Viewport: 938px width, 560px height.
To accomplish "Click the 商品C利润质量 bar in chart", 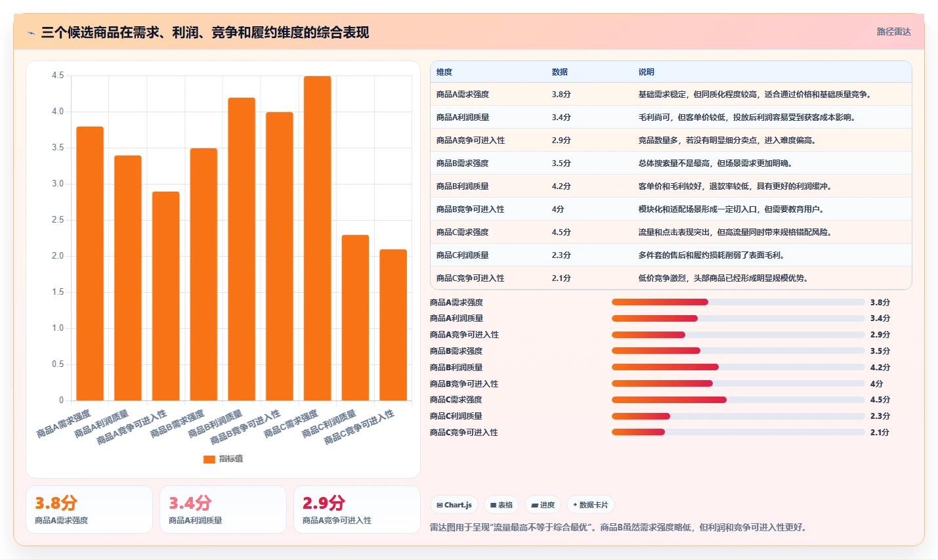I will (355, 318).
